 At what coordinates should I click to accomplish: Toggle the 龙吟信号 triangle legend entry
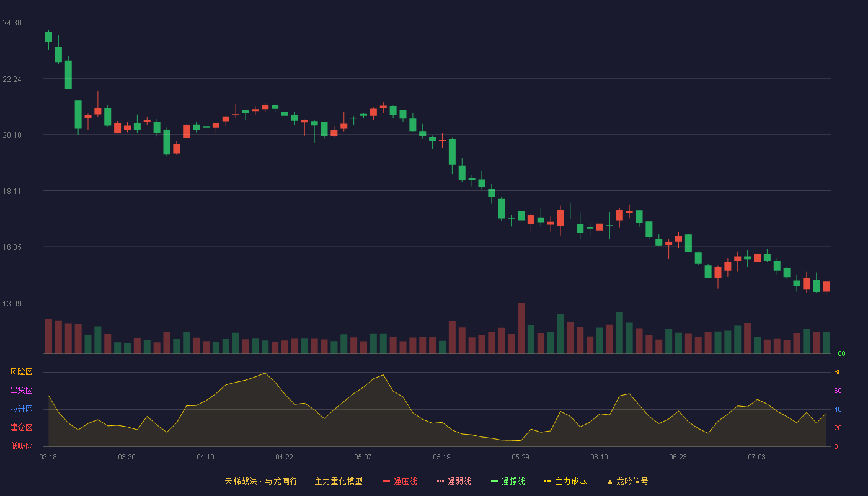(627, 481)
